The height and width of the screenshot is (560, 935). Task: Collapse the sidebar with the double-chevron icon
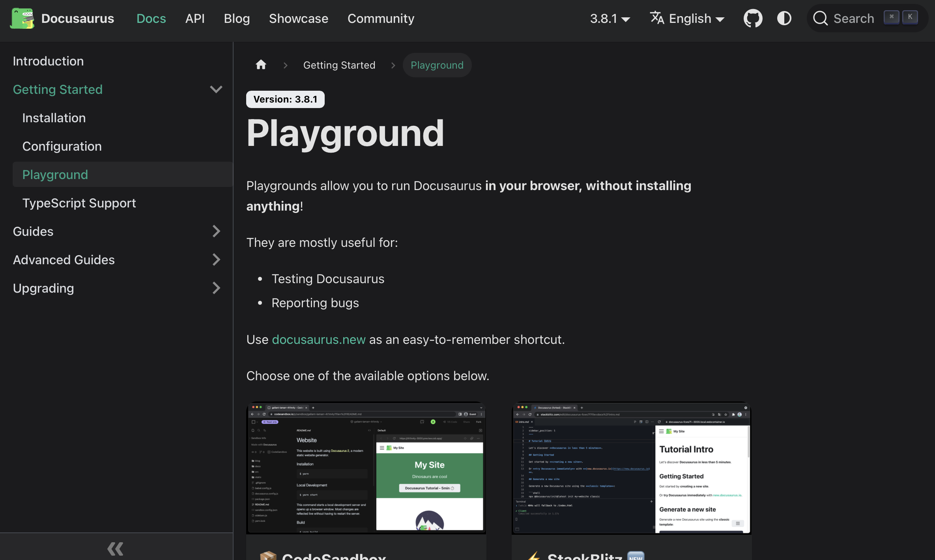(115, 549)
